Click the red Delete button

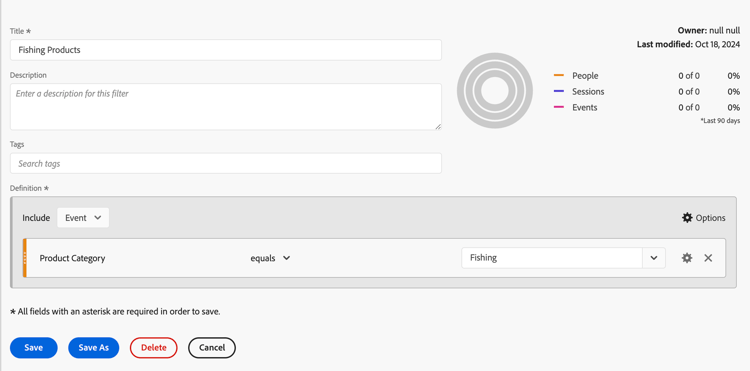coord(154,348)
